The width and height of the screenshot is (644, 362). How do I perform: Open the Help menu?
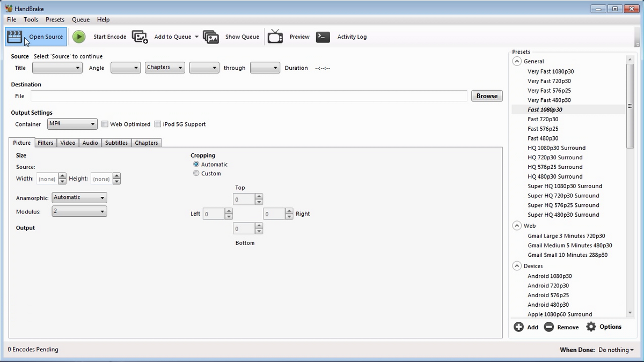[104, 19]
